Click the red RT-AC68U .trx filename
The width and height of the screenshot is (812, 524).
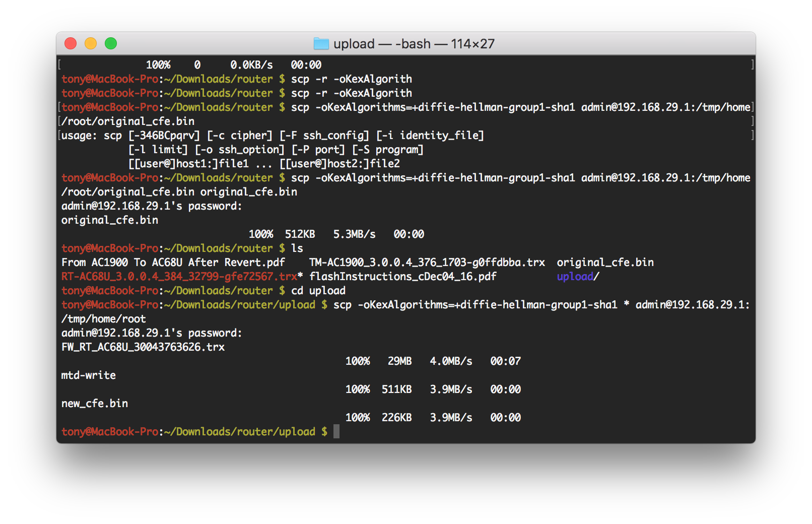tap(179, 277)
